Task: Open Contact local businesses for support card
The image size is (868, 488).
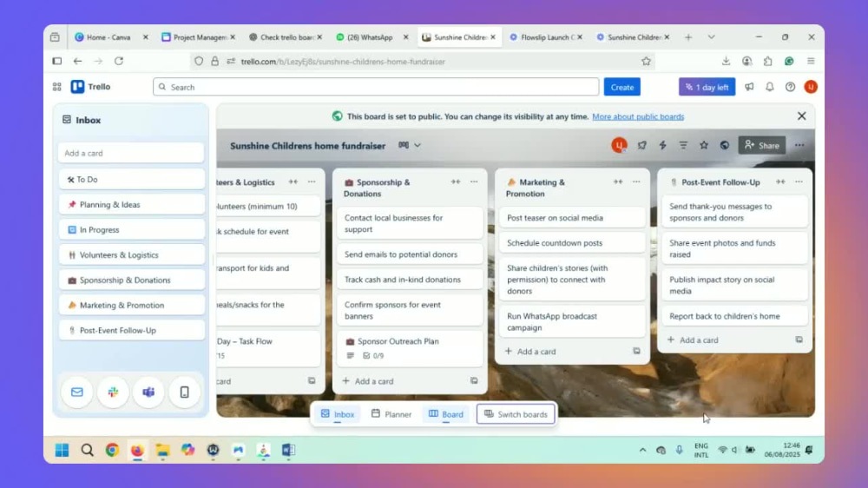Action: 410,223
